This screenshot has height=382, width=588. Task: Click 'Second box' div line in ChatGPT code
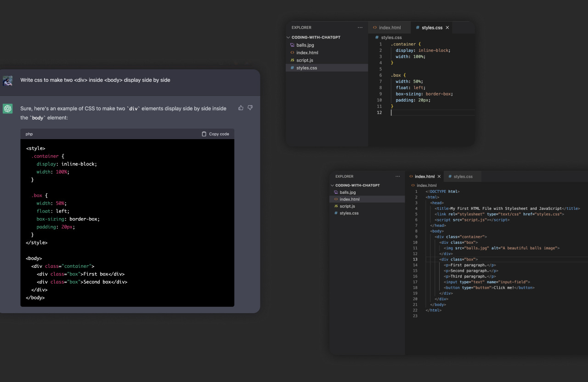click(x=82, y=282)
